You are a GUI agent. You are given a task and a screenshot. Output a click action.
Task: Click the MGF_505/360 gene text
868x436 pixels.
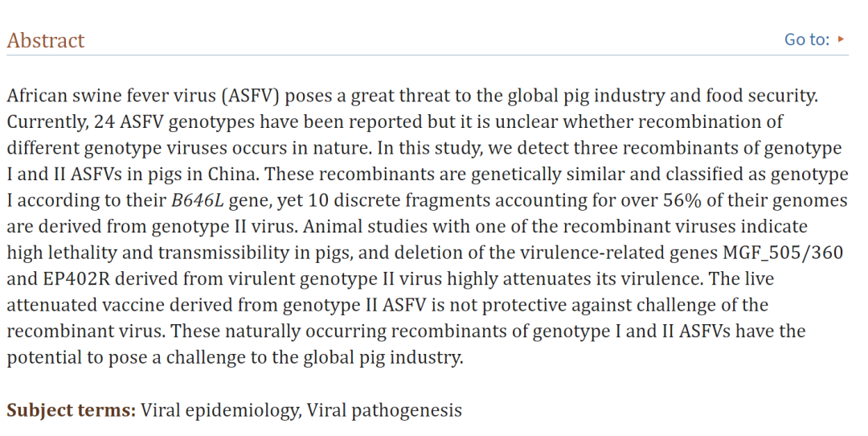point(783,253)
